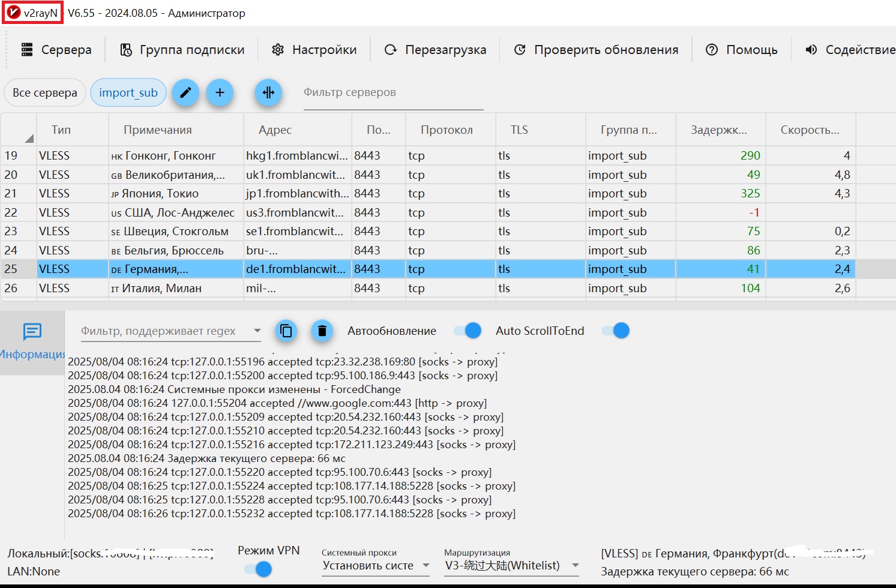
Task: Click the v2rayN logo in title bar
Action: (13, 13)
